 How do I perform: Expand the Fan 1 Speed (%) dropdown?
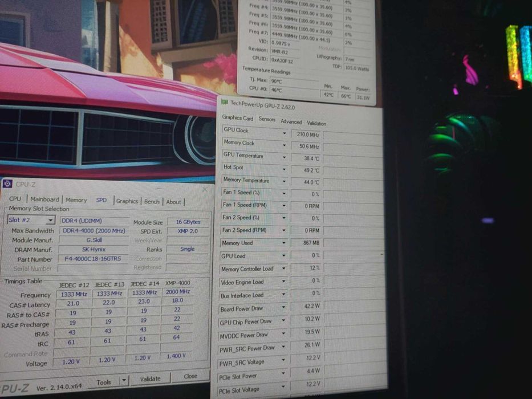point(285,194)
